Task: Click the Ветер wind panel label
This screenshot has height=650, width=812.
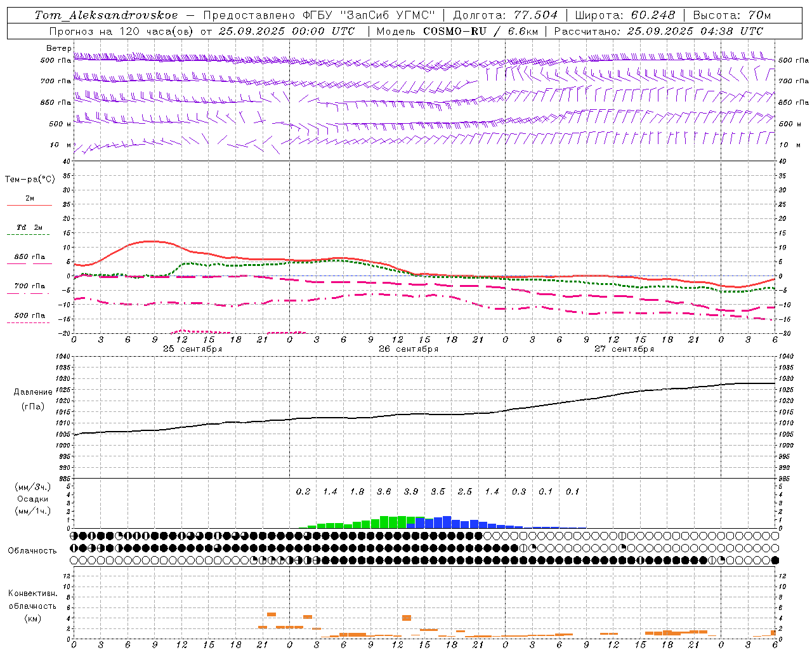Action: tap(58, 48)
